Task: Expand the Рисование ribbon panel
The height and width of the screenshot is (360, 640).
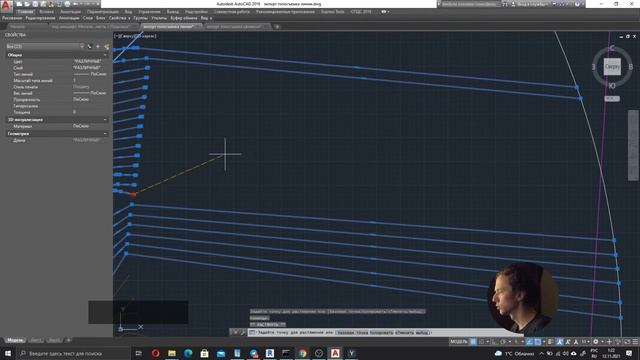Action: click(12, 18)
